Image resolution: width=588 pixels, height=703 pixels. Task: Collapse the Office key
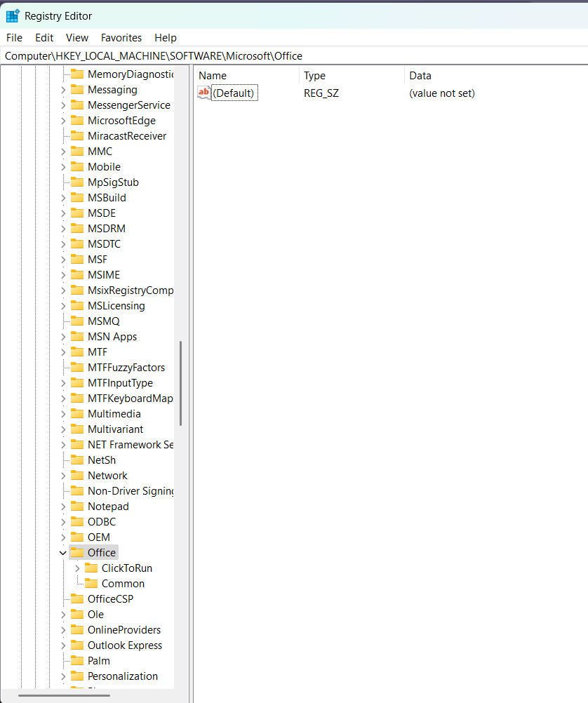tap(64, 552)
